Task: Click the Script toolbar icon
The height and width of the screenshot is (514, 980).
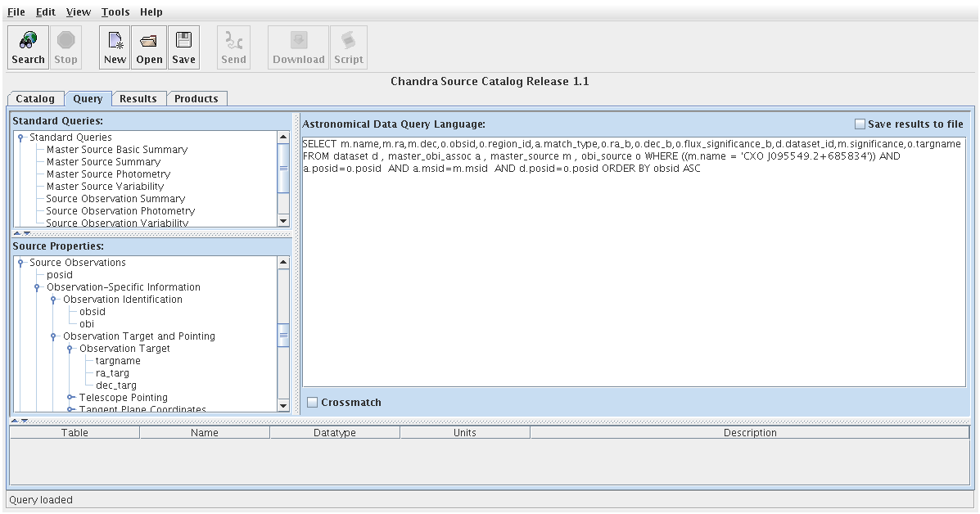Action: (349, 40)
